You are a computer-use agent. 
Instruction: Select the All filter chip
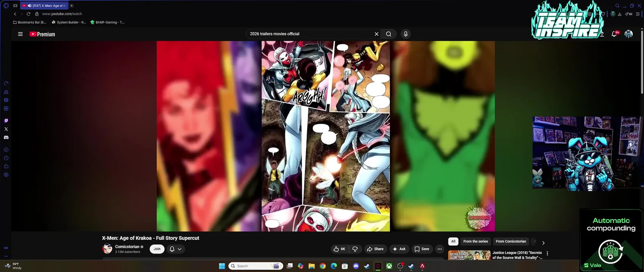[453, 241]
